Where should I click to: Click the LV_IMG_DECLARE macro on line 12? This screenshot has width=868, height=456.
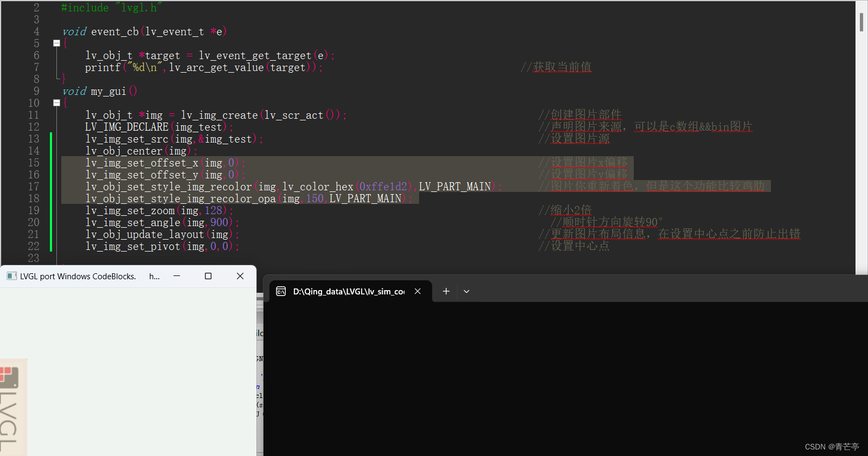159,127
